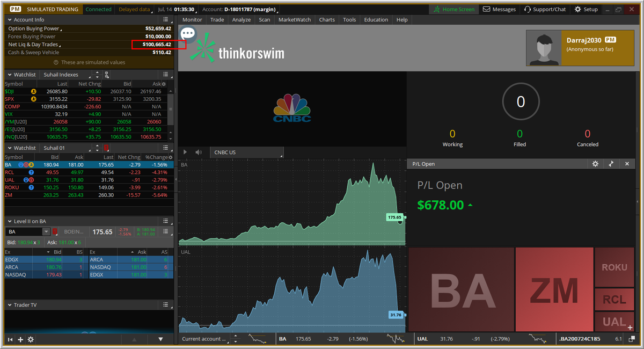644x349 pixels.
Task: Click the blue icon beside ROKU symbol
Action: pyautogui.click(x=31, y=187)
